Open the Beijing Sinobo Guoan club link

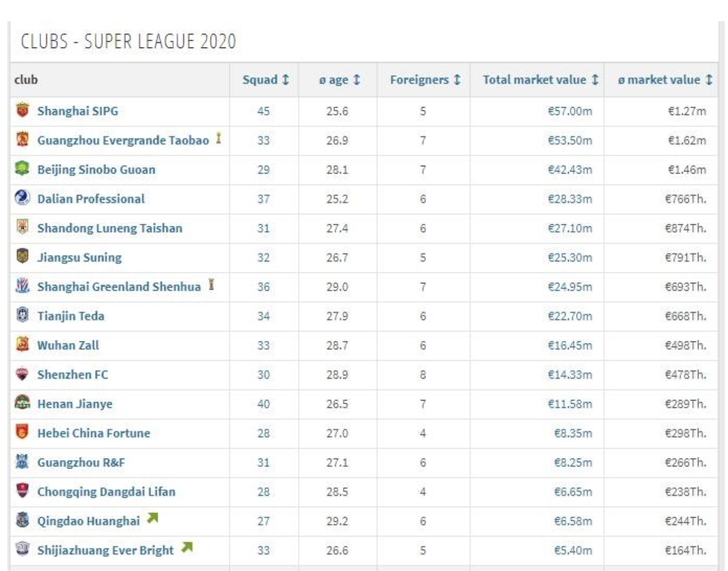[96, 170]
